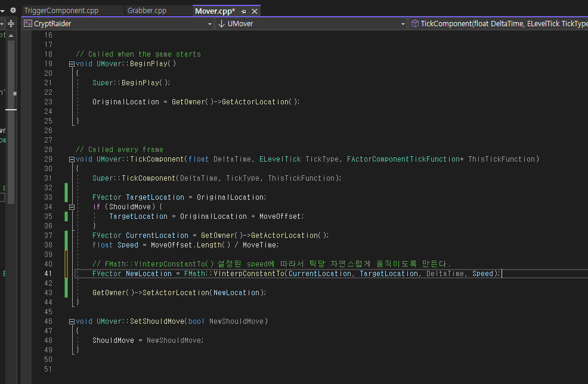The image size is (588, 384).
Task: Click 'CurrentLocation' declaration on line 37
Action: 157,235
